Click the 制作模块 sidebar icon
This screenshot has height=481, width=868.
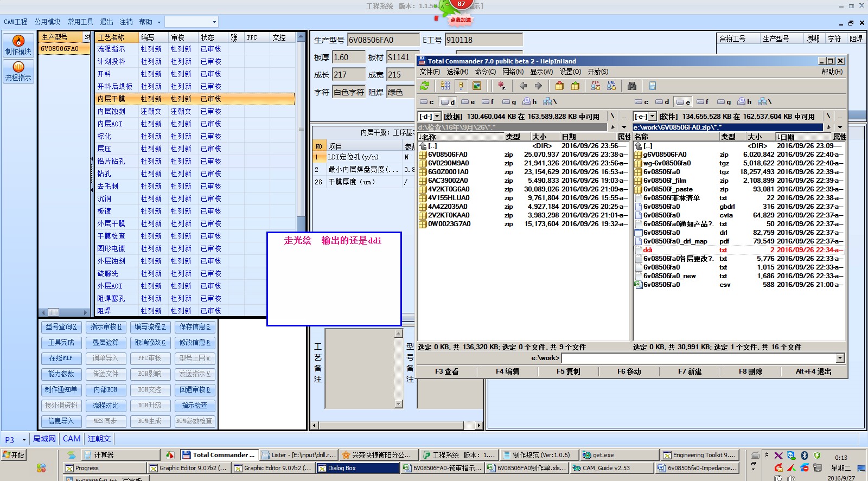pos(18,44)
